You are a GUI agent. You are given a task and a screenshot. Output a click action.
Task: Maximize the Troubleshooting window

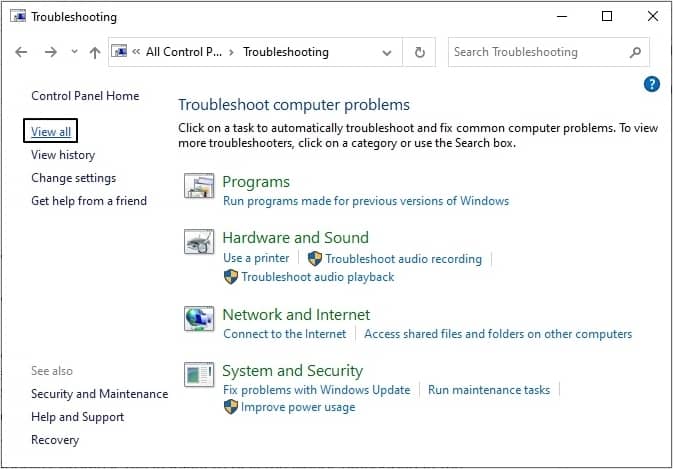coord(607,16)
